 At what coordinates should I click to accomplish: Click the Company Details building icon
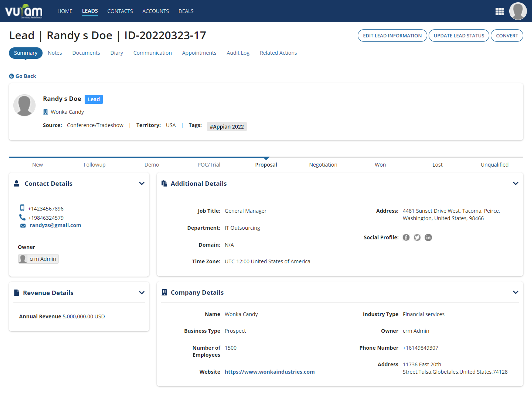click(164, 292)
